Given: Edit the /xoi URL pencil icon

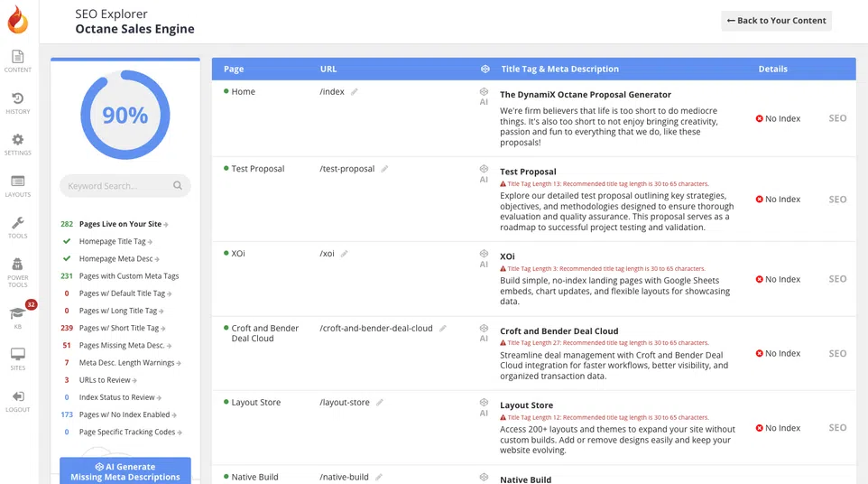Looking at the screenshot, I should (x=345, y=254).
